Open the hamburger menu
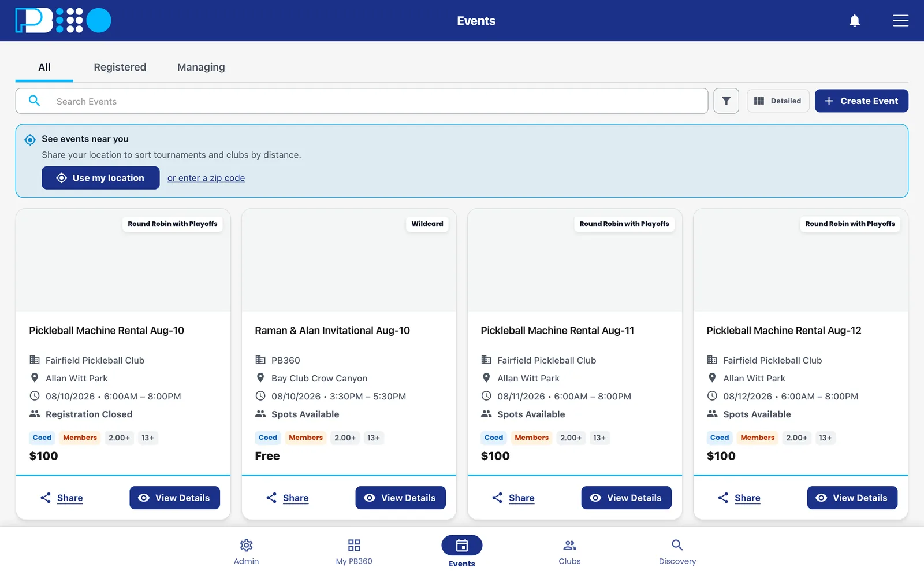Image resolution: width=924 pixels, height=578 pixels. click(x=900, y=21)
